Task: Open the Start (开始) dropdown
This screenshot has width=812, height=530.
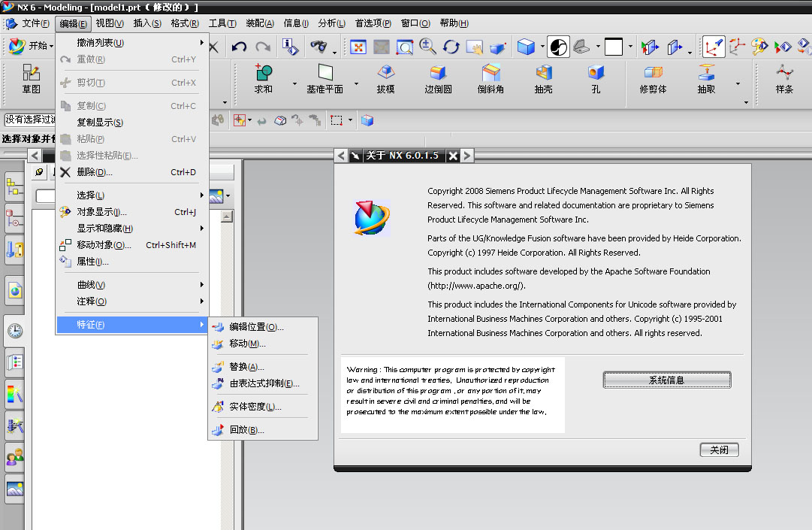Action: [x=31, y=46]
